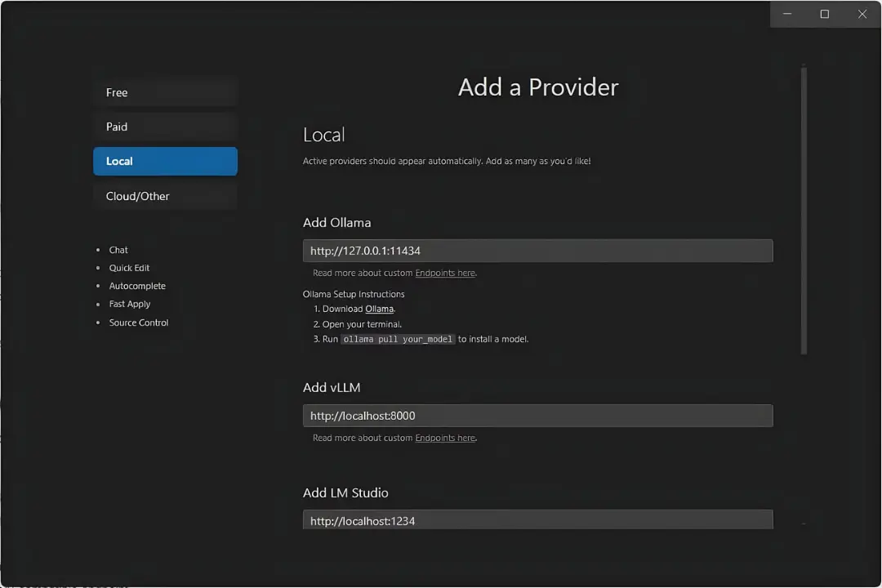Maximize the window
Image resolution: width=882 pixels, height=588 pixels.
pyautogui.click(x=825, y=14)
